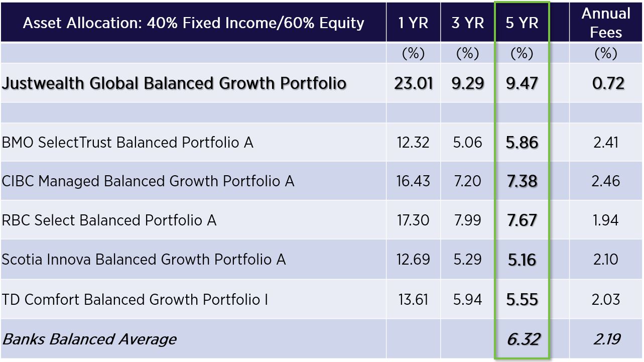644x362 pixels.
Task: Click Scotia Innova Balanced Growth Portfolio A
Action: pos(144,260)
